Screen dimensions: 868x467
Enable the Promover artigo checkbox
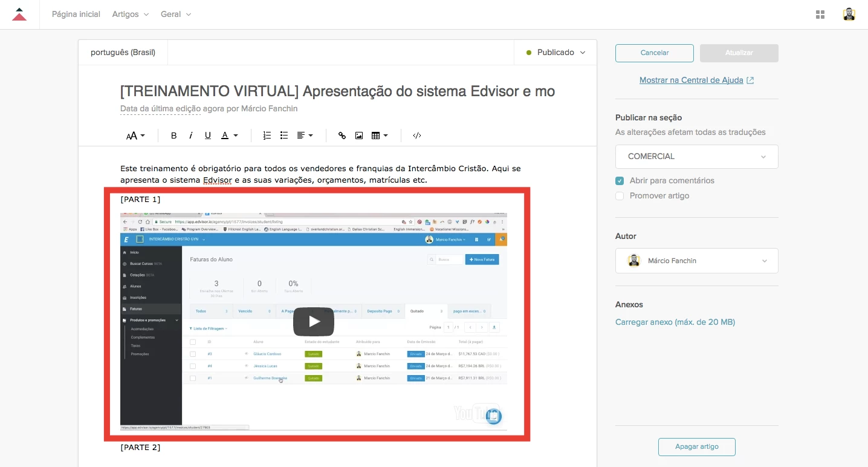tap(620, 196)
